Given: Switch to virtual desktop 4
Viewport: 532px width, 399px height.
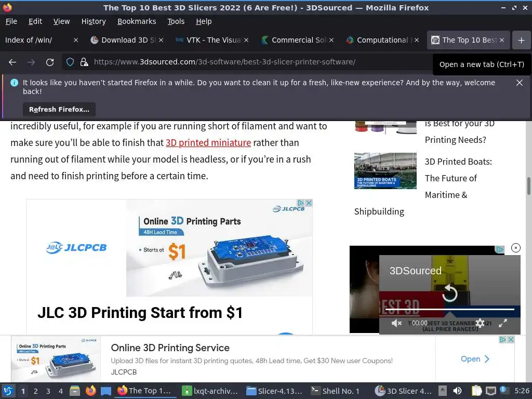Looking at the screenshot, I should (60, 391).
